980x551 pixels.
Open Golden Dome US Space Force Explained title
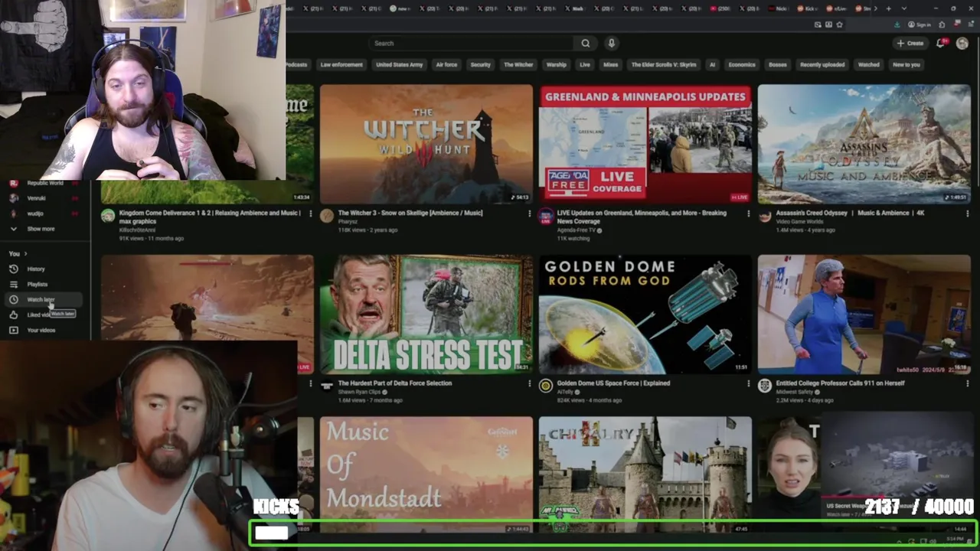(x=613, y=383)
